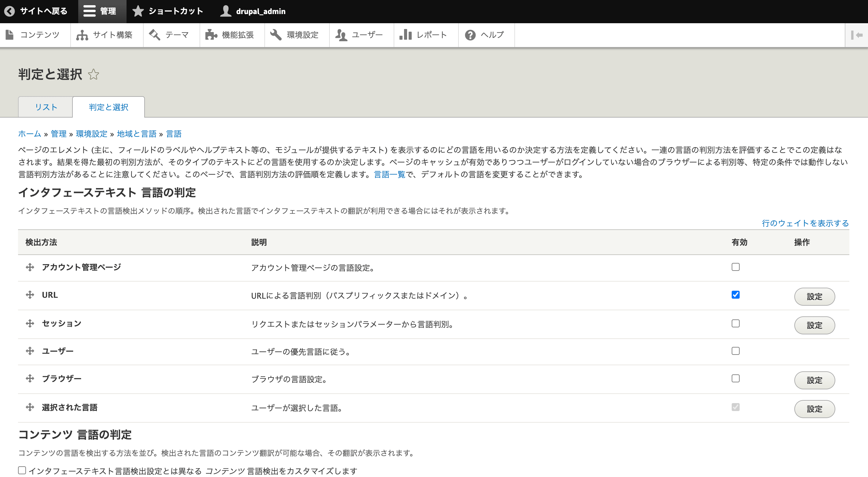868x477 pixels.
Task: Click the 選択された言語 disabled checkbox
Action: pos(736,407)
